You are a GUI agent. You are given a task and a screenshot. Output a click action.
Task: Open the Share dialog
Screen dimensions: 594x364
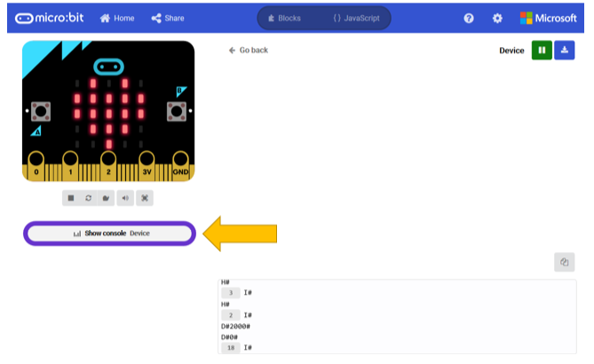[168, 18]
